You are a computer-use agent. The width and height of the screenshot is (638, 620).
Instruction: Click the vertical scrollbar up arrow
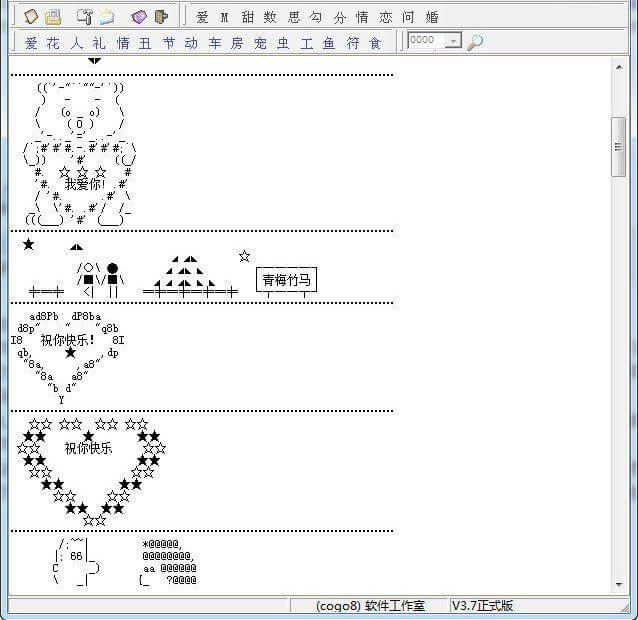pos(619,67)
